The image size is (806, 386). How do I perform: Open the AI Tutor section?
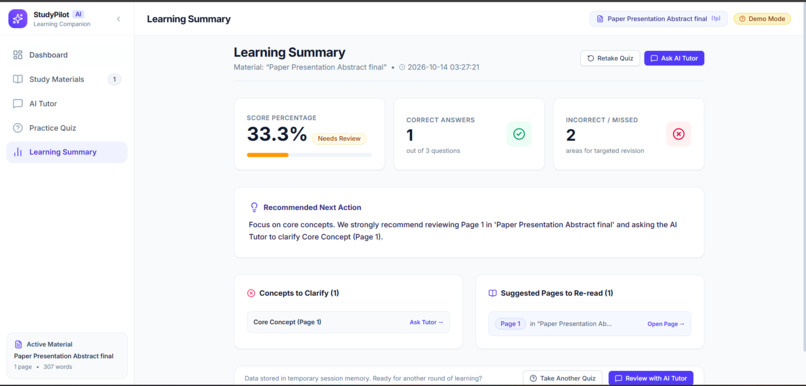click(x=67, y=104)
